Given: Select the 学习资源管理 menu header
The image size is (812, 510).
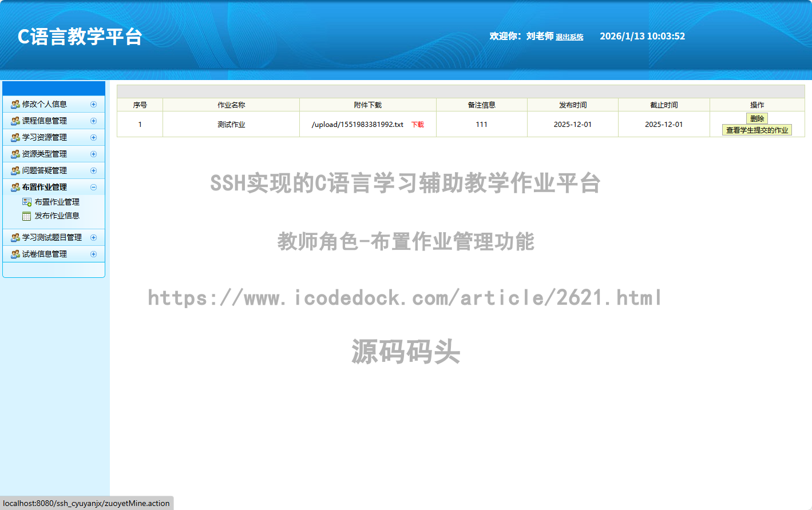Looking at the screenshot, I should [45, 138].
